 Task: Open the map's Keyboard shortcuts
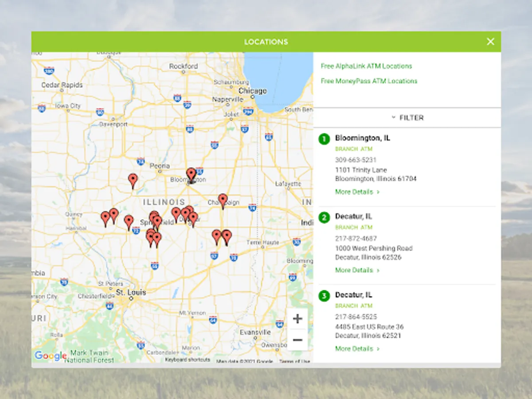click(188, 360)
